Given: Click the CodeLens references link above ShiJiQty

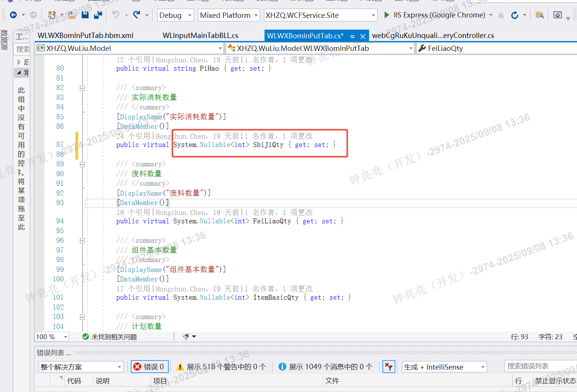Looking at the screenshot, I should [133, 136].
